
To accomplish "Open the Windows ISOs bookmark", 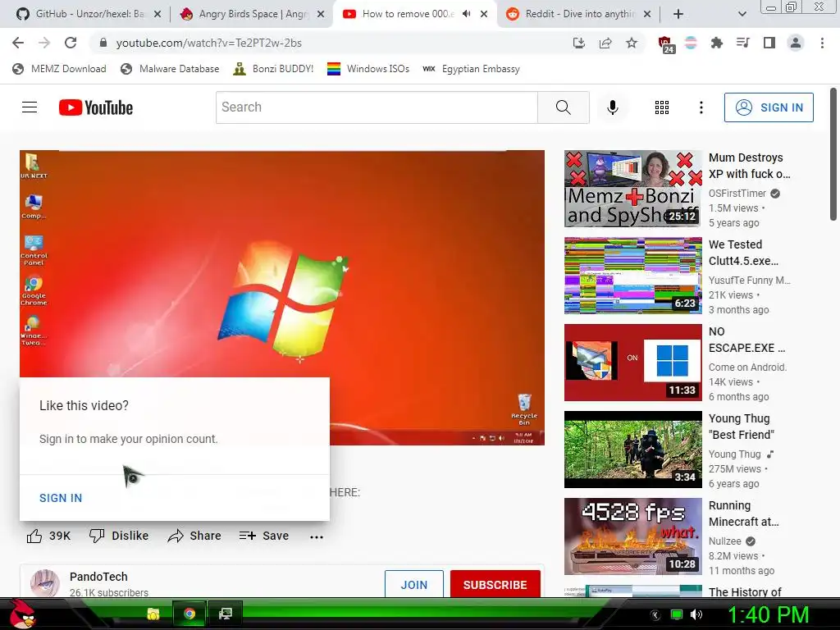I will [368, 69].
